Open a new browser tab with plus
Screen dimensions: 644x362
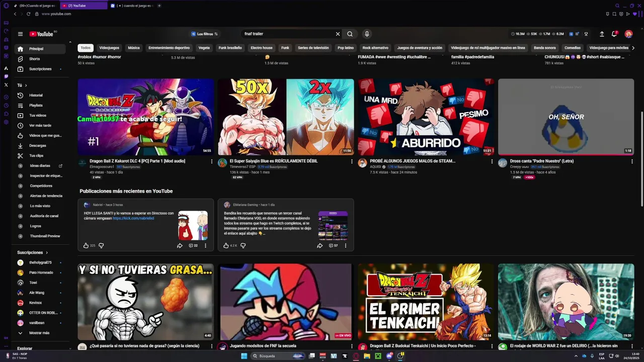tap(159, 6)
